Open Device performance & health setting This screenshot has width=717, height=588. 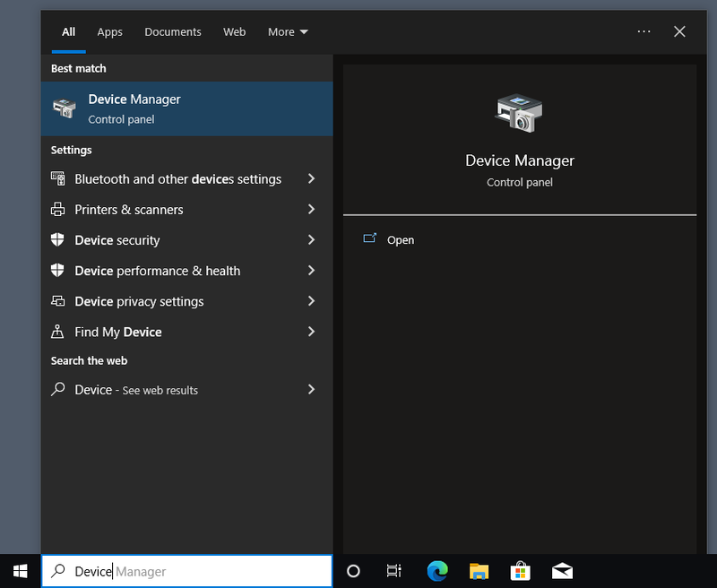(157, 271)
